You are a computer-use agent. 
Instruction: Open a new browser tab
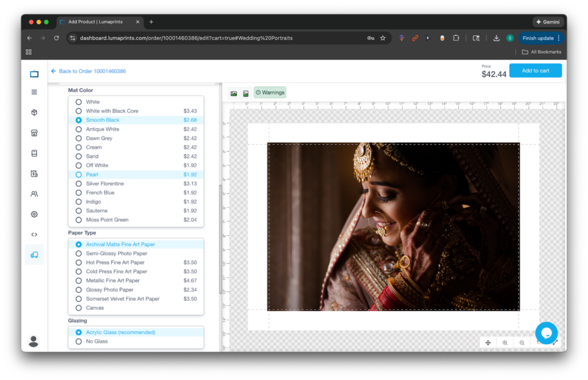tap(151, 22)
